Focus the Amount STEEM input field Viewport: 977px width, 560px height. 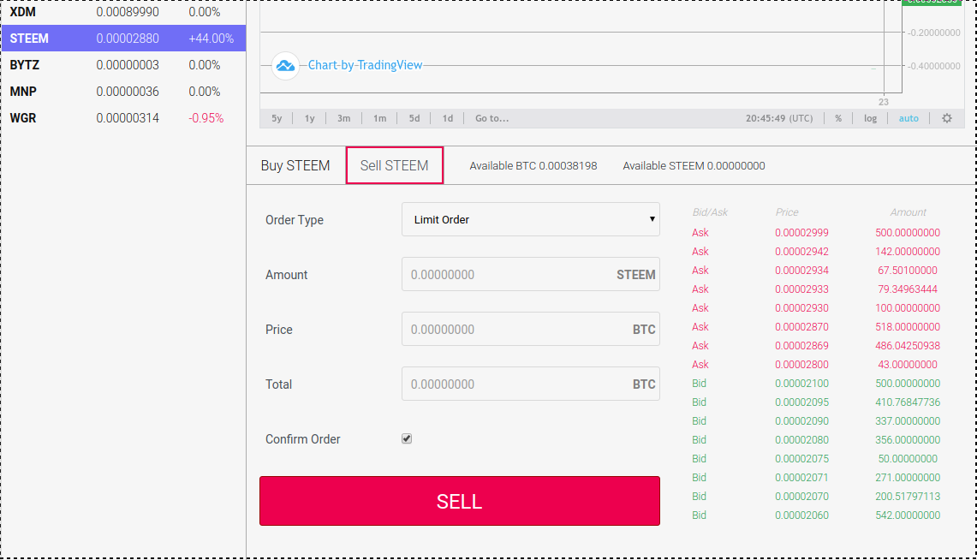point(531,274)
